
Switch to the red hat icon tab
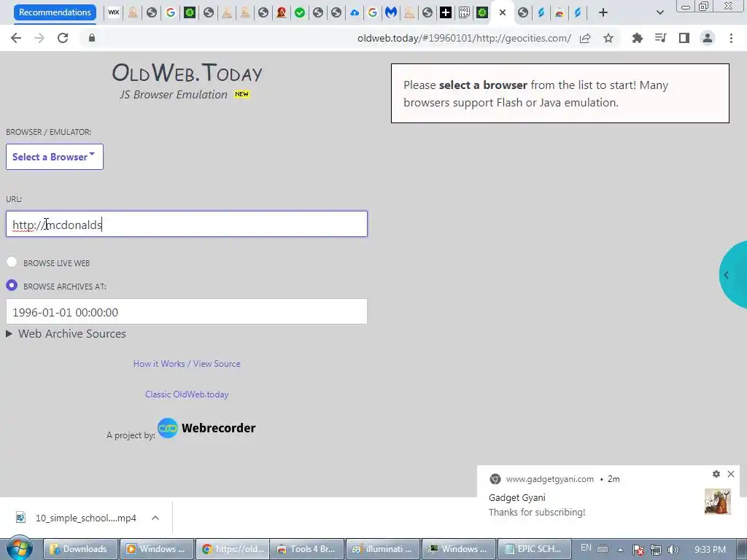point(282,13)
